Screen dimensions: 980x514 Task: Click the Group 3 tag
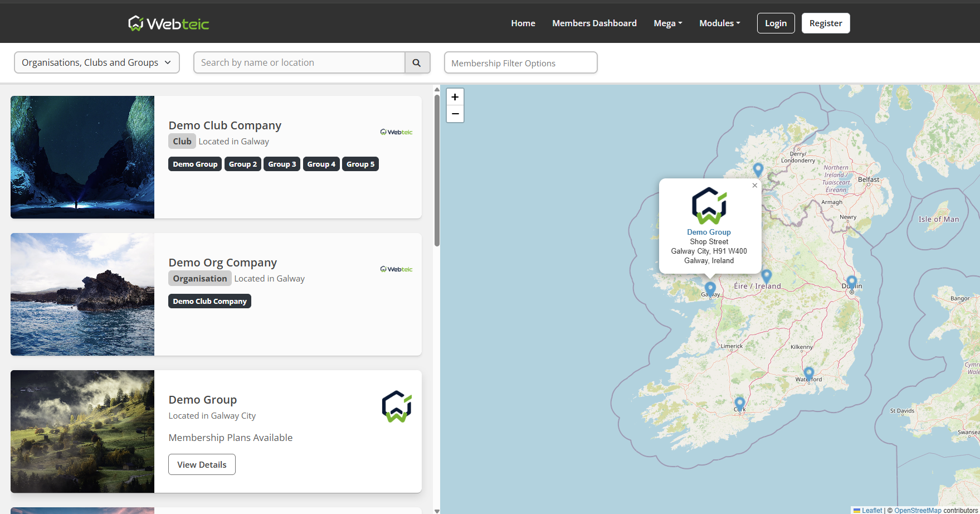(282, 164)
